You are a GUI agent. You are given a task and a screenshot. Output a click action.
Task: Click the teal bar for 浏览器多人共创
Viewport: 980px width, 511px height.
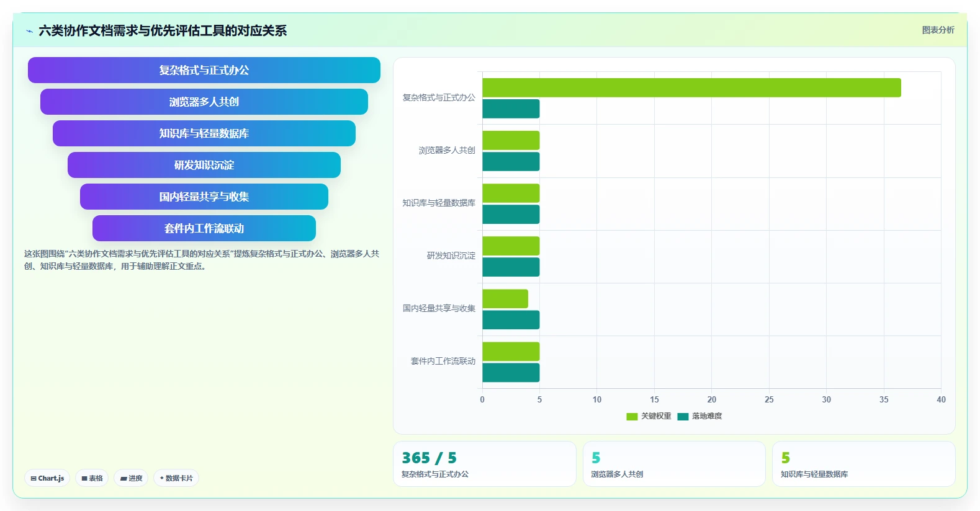click(x=511, y=161)
